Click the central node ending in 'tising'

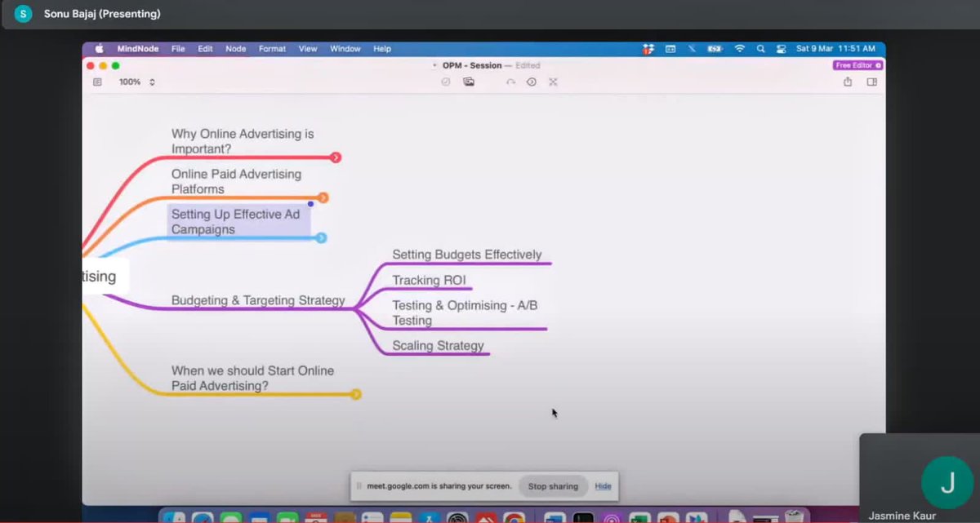(105, 276)
